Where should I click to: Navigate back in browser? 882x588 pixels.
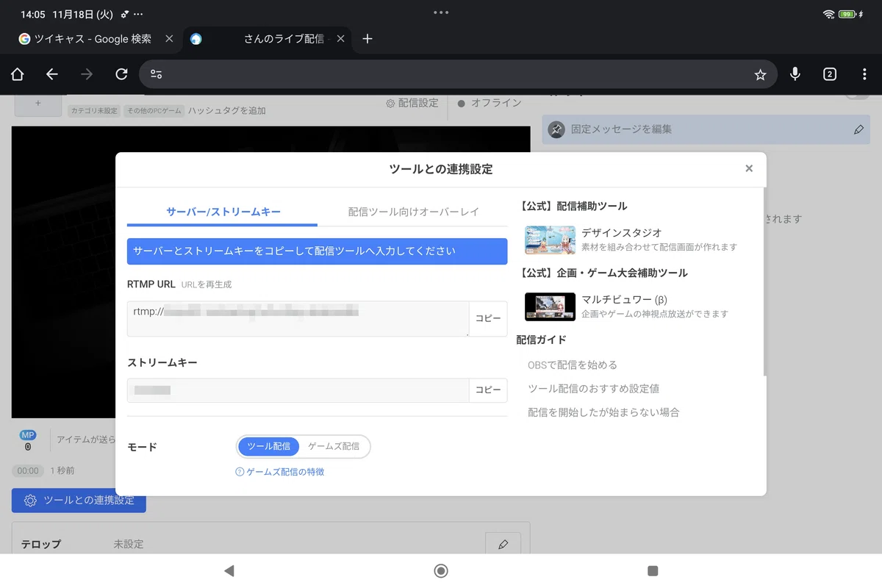[x=51, y=74]
